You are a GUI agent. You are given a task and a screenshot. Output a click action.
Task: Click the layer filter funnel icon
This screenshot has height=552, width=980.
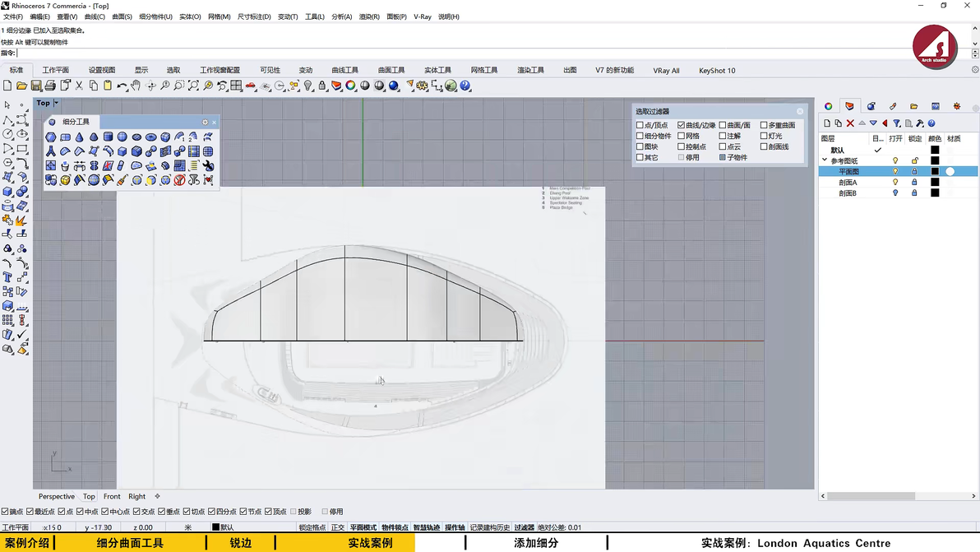[x=897, y=123]
